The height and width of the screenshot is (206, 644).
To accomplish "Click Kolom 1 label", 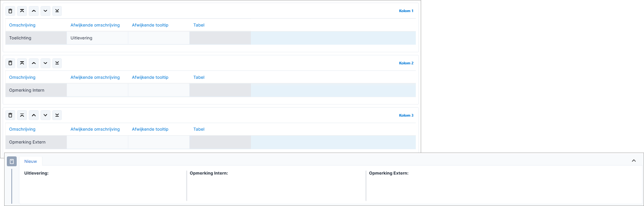I will point(406,11).
